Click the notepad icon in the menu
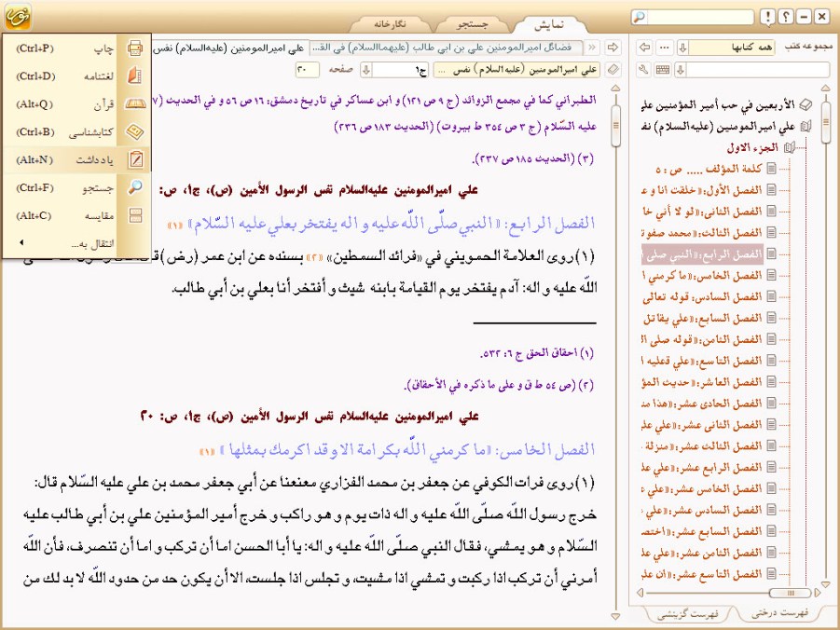 pyautogui.click(x=136, y=159)
